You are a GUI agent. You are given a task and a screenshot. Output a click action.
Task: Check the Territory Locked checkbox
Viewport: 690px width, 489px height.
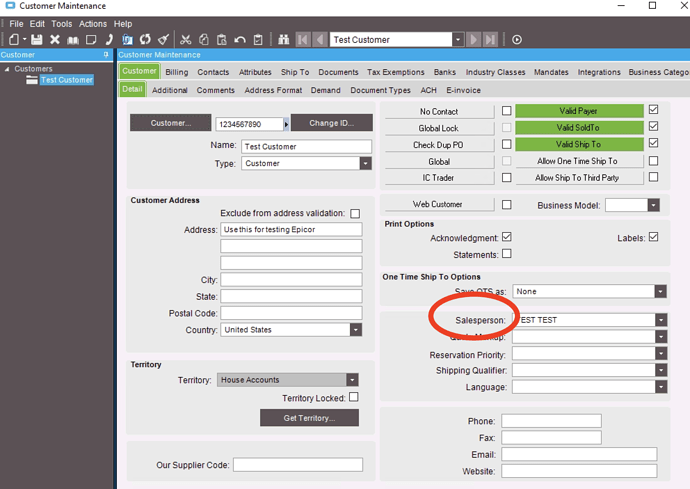point(353,397)
